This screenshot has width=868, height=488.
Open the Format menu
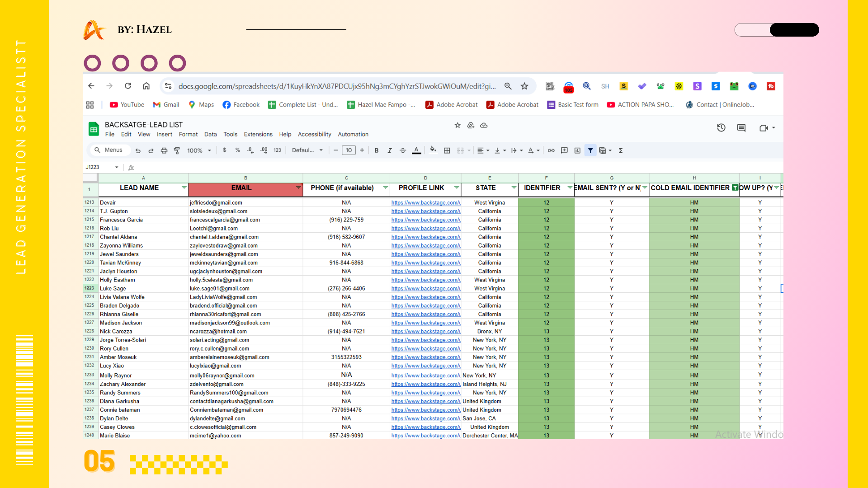[188, 134]
